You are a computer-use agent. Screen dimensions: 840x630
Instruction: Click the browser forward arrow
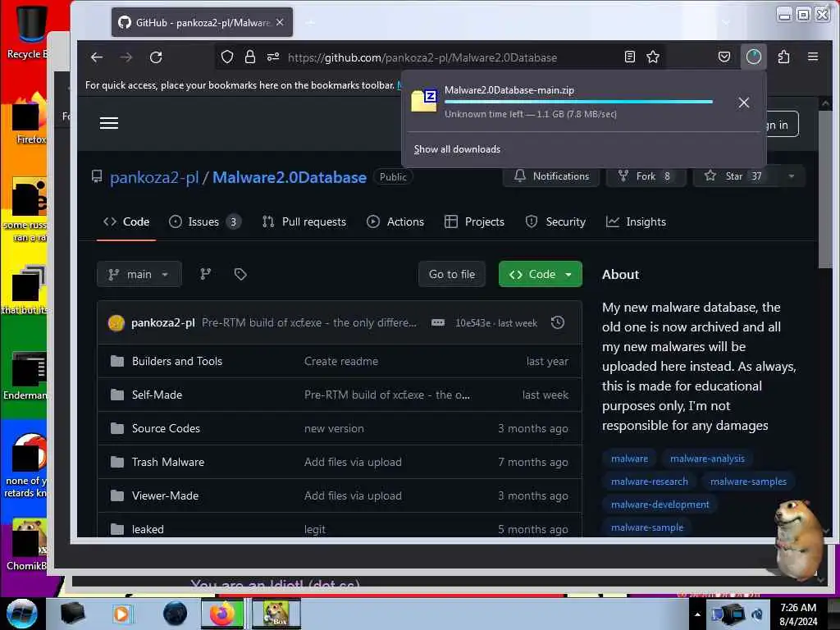point(126,57)
